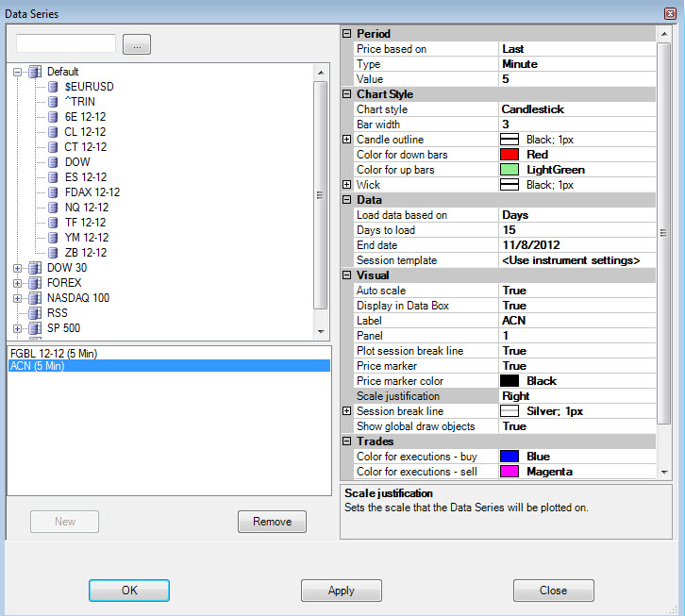
Task: Click the Price based on Last value
Action: click(x=577, y=49)
